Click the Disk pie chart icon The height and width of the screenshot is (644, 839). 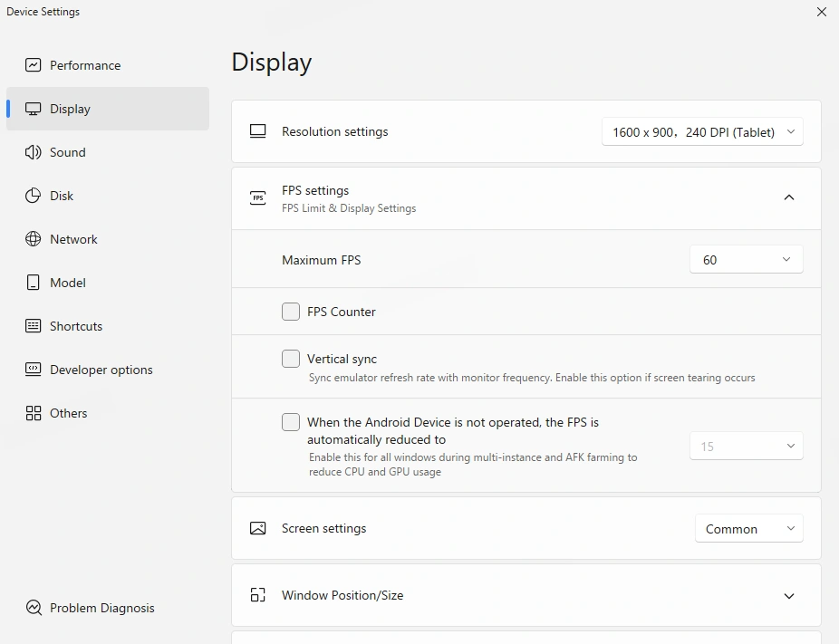click(x=34, y=196)
